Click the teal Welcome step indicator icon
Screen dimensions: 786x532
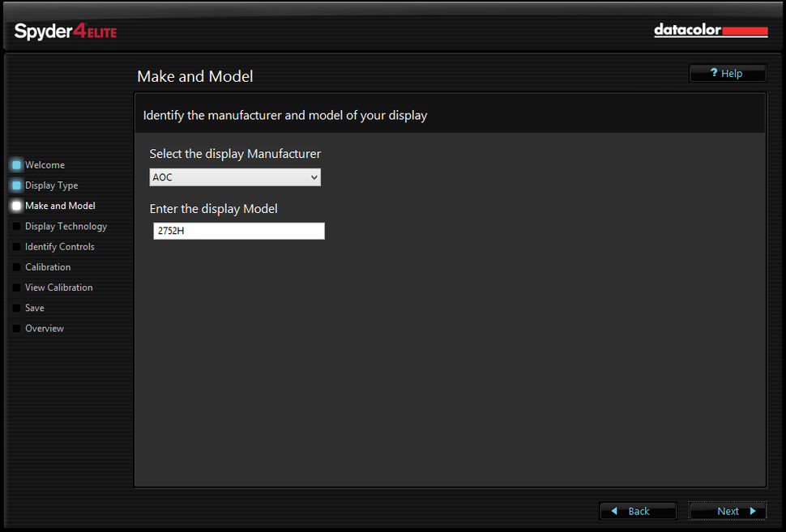pyautogui.click(x=15, y=164)
